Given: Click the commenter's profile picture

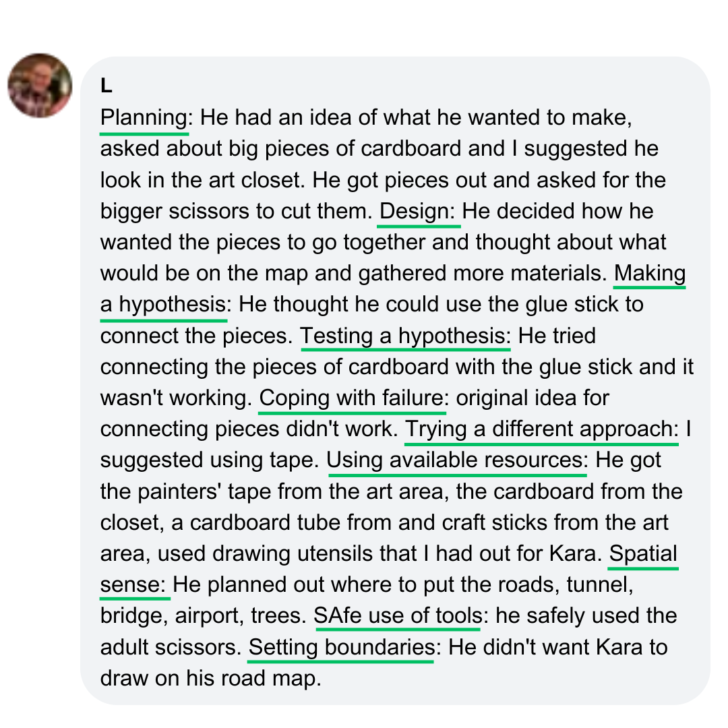Looking at the screenshot, I should point(40,86).
